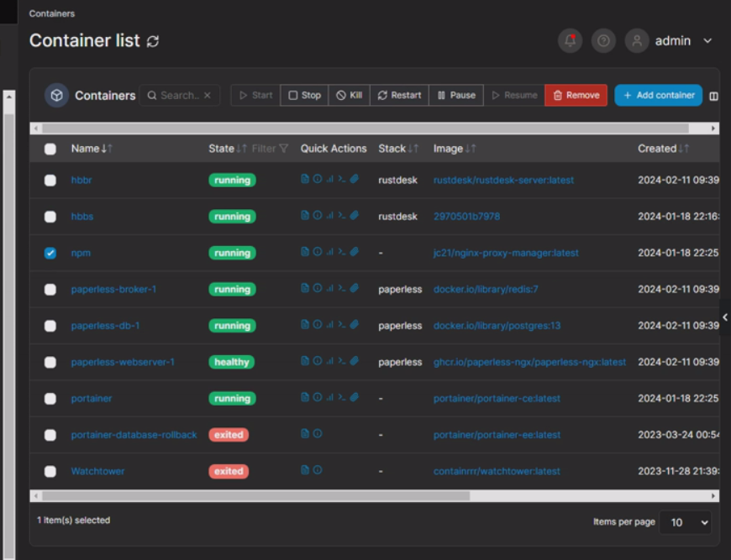Open logs icon for hbbr container

pos(305,179)
